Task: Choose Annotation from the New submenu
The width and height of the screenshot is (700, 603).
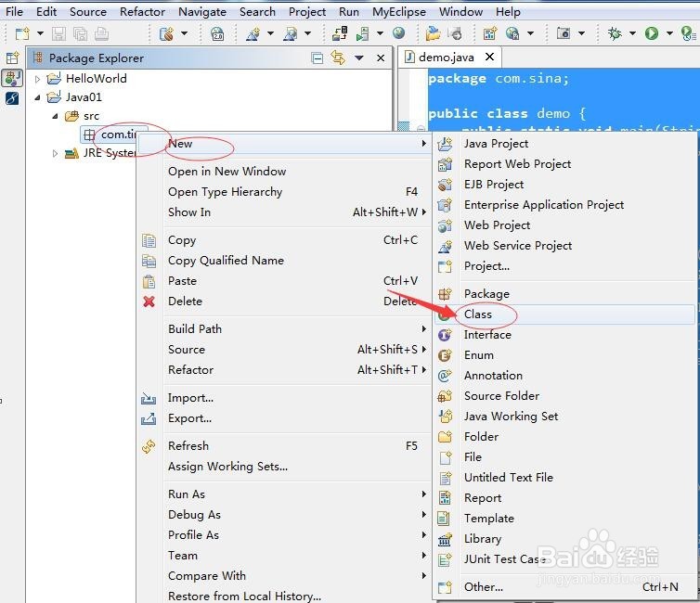Action: pyautogui.click(x=564, y=376)
